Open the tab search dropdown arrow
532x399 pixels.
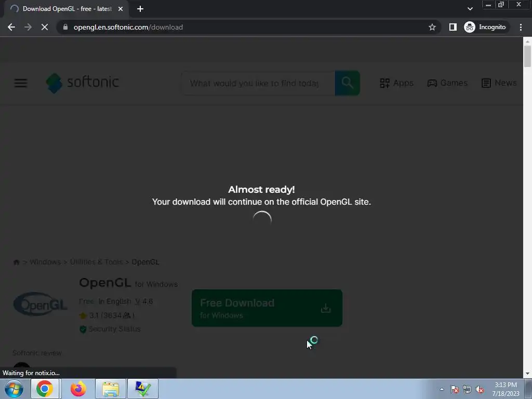[470, 9]
